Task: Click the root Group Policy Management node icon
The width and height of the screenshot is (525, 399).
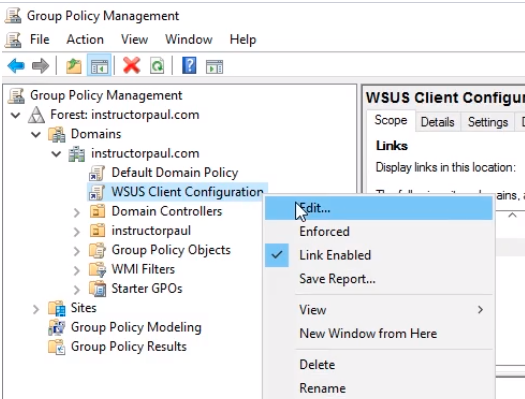Action: coord(16,96)
